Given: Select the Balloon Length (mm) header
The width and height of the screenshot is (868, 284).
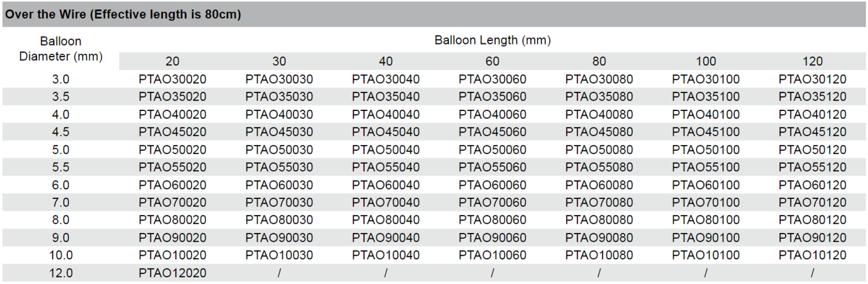Looking at the screenshot, I should tap(492, 40).
